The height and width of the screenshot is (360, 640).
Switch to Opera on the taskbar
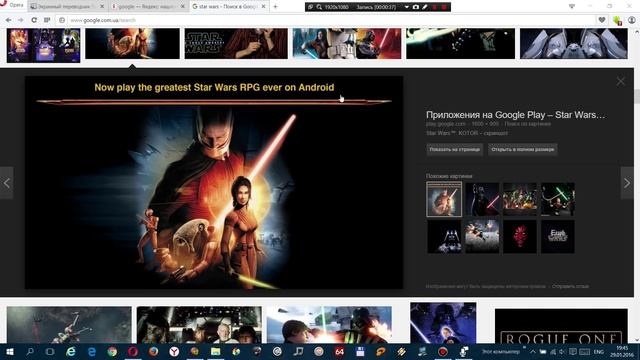click(133, 351)
